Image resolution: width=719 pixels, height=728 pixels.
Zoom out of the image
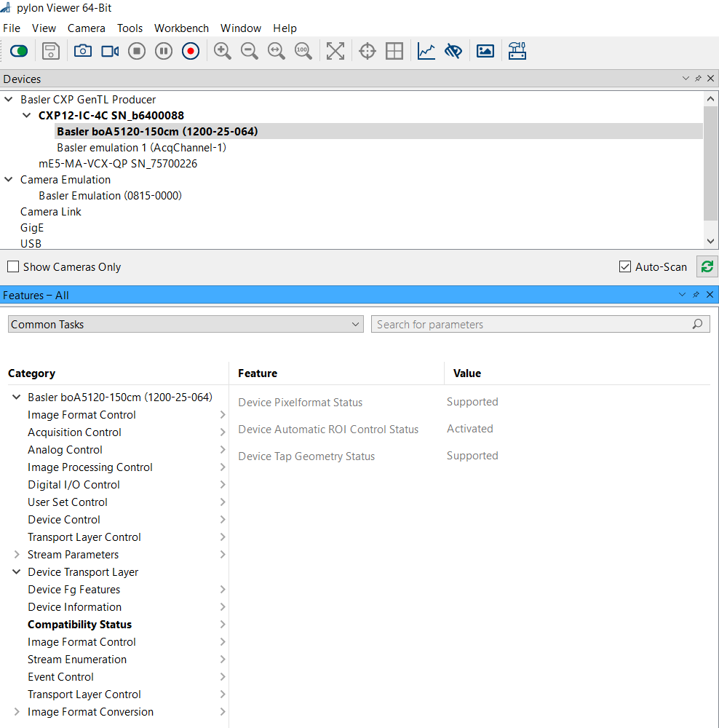[x=250, y=51]
